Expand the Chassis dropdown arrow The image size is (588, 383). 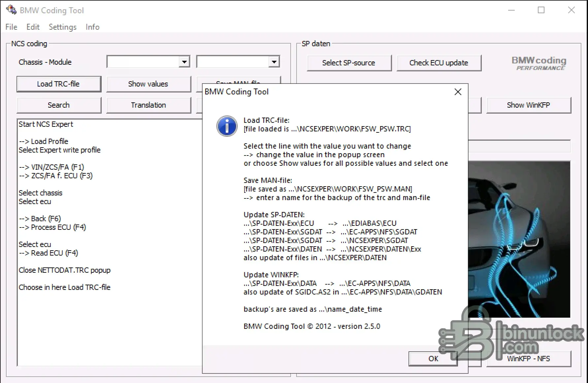(184, 62)
